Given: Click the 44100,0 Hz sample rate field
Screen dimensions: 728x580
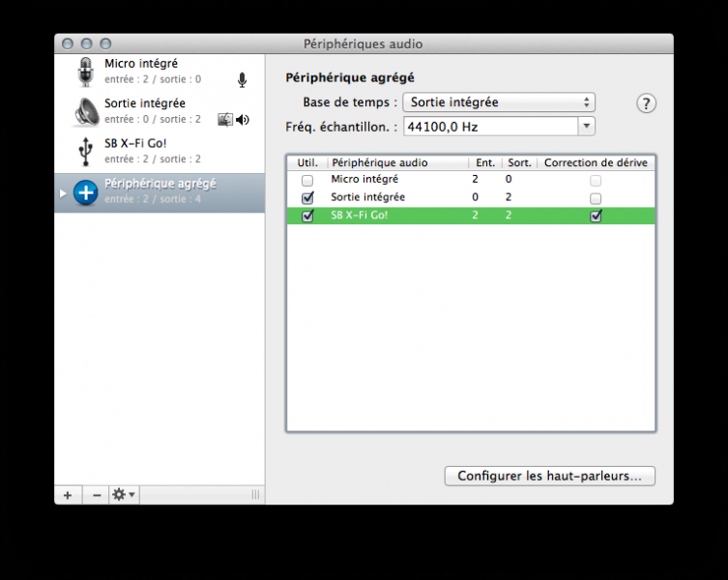Looking at the screenshot, I should (x=491, y=127).
